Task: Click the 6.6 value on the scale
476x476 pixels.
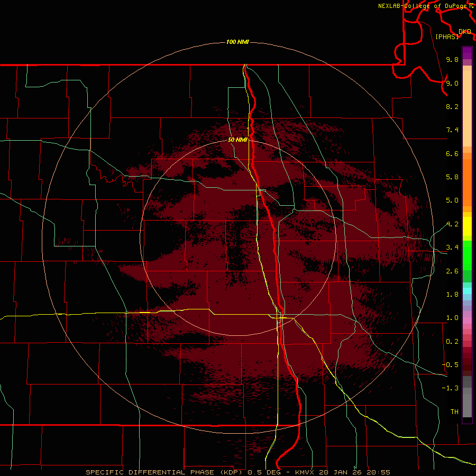Action: click(x=452, y=153)
